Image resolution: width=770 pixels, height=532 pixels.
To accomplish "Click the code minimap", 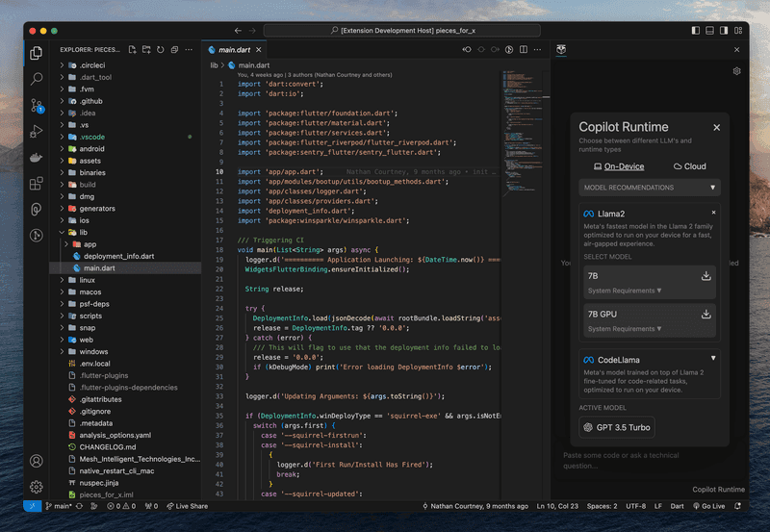I will (525, 133).
